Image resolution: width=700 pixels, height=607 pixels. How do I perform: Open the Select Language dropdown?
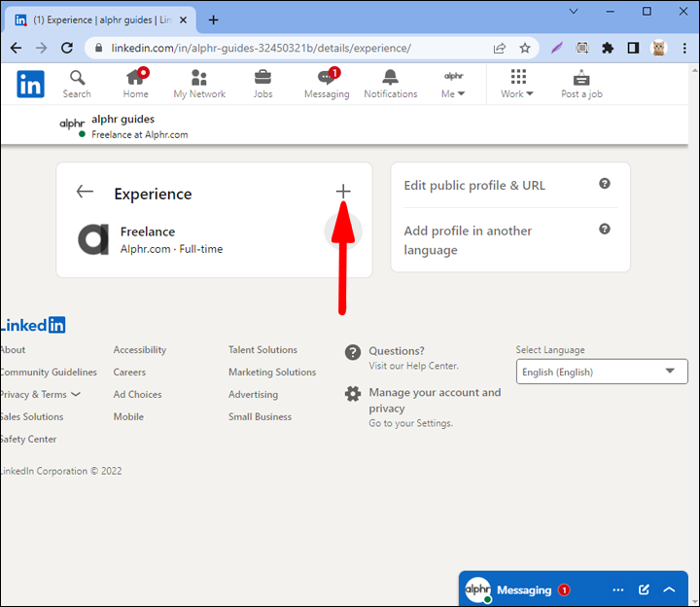[x=601, y=372]
